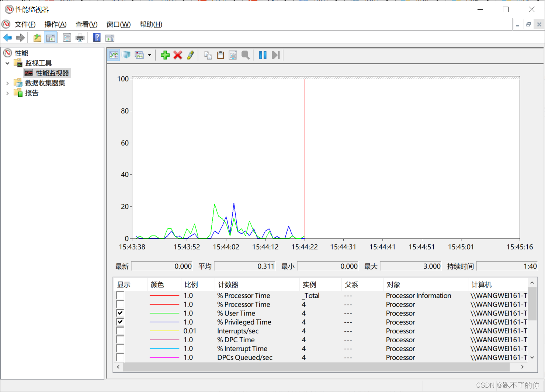Click the change graph type icon
The image size is (545, 392).
pos(139,55)
